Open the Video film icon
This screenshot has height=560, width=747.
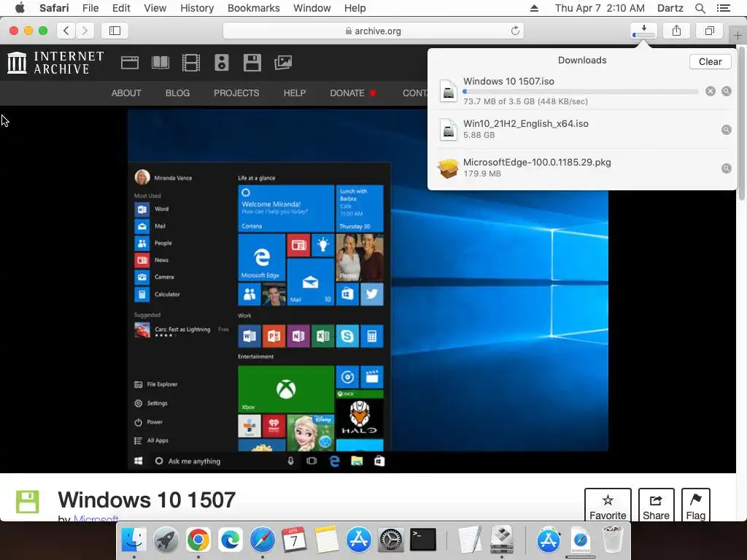tap(190, 63)
